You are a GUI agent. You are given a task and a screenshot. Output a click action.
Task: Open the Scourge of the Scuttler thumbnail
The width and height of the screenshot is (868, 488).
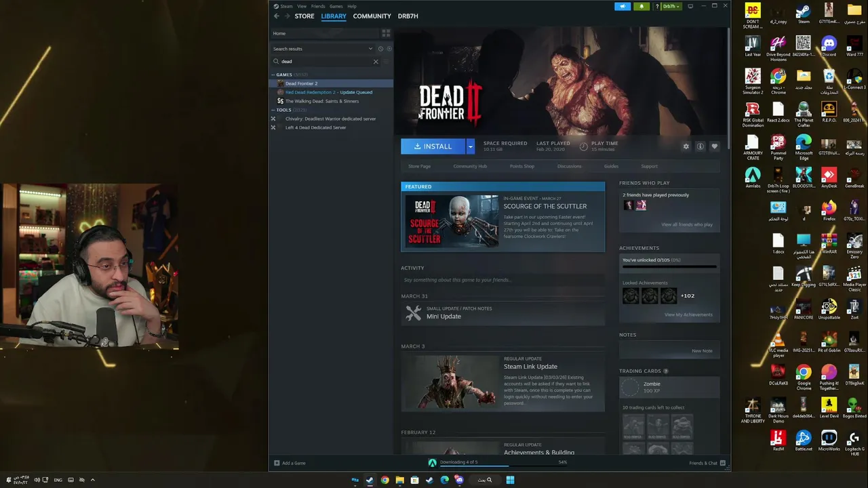click(452, 221)
